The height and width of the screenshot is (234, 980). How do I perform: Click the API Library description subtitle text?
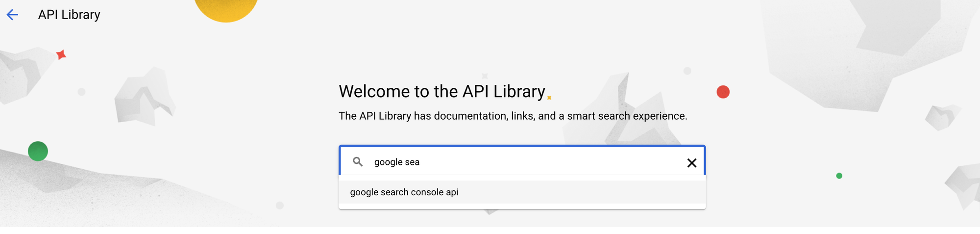coord(513,116)
